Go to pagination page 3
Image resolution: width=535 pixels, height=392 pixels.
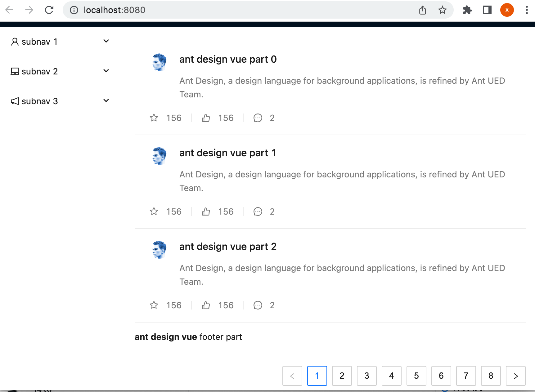(x=367, y=376)
